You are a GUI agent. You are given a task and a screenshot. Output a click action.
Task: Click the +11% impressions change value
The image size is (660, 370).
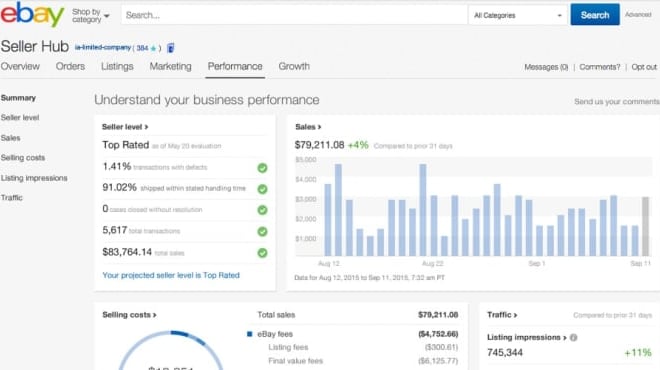pos(638,353)
